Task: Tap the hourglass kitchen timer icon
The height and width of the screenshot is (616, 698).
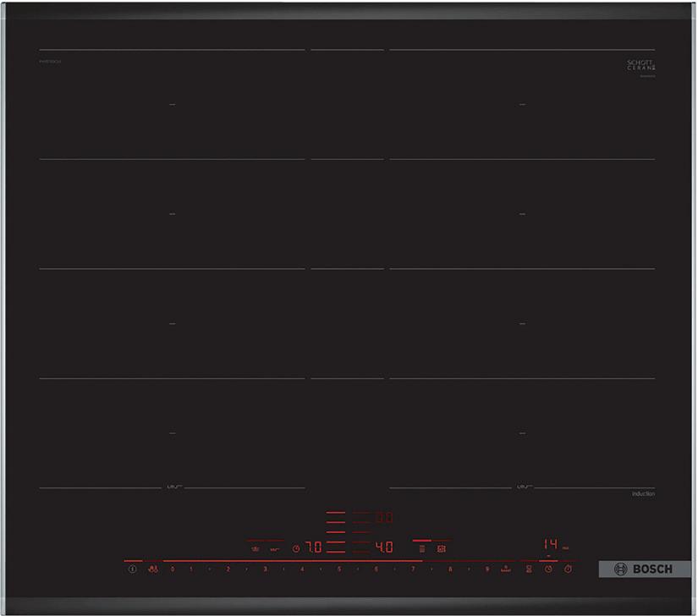Action: (529, 569)
